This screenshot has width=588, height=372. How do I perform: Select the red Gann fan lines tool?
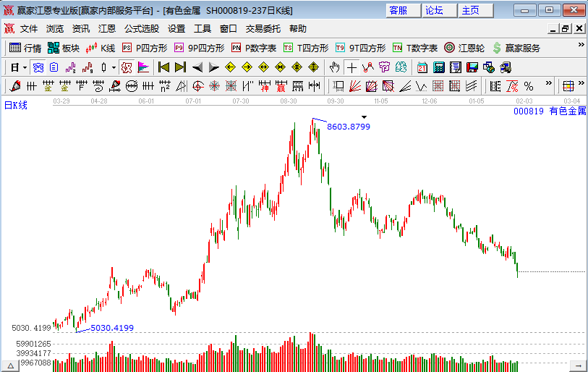[x=354, y=86]
